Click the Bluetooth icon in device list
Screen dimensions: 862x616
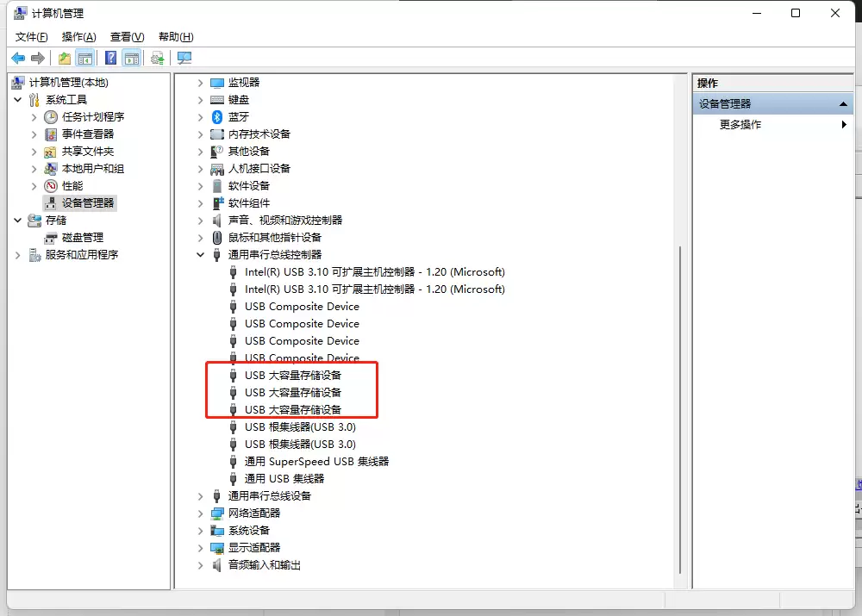tap(217, 116)
